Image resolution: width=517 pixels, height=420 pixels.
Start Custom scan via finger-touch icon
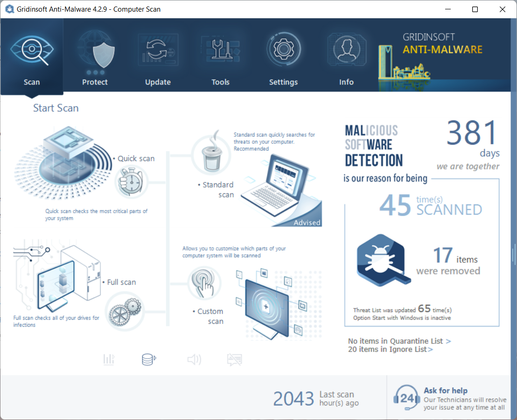tap(204, 283)
